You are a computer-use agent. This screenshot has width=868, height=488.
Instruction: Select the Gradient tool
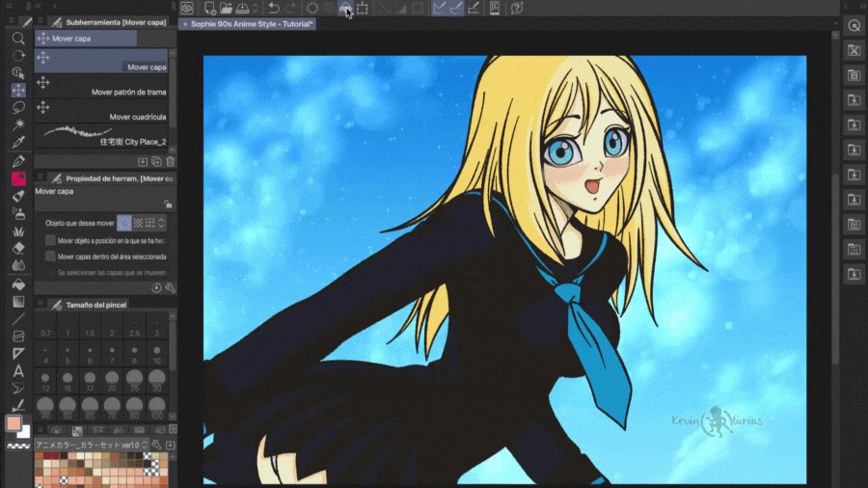tap(18, 302)
